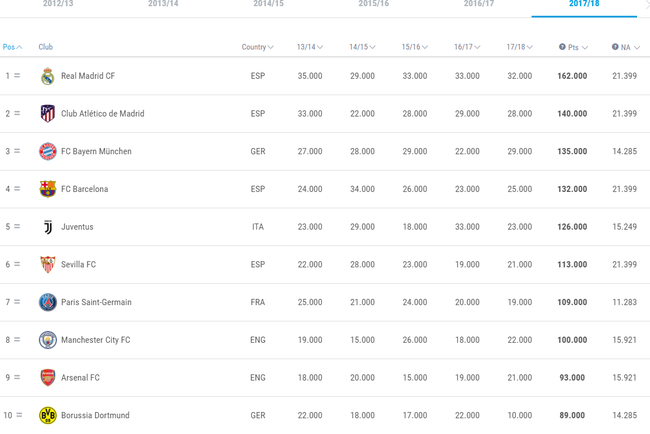Click Bayern's 135.000 points total
Image resolution: width=650 pixels, height=434 pixels.
coord(572,151)
